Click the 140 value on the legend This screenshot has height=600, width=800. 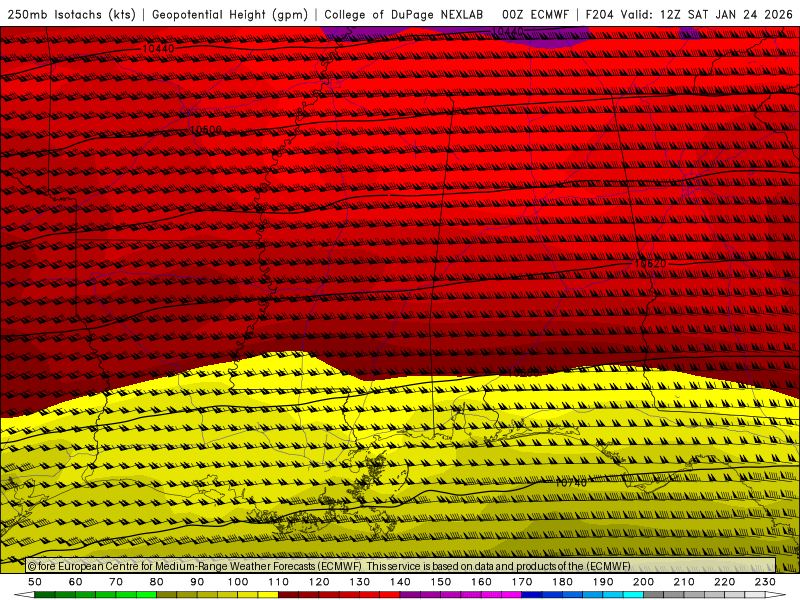[x=400, y=582]
